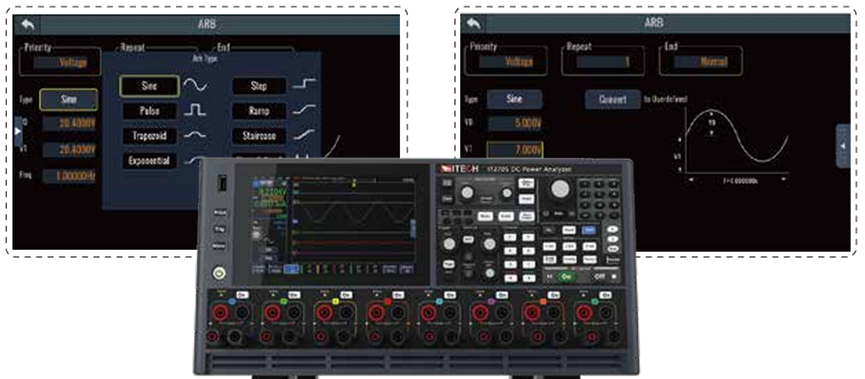
Task: Select the Staircase waveform option
Action: pyautogui.click(x=259, y=136)
